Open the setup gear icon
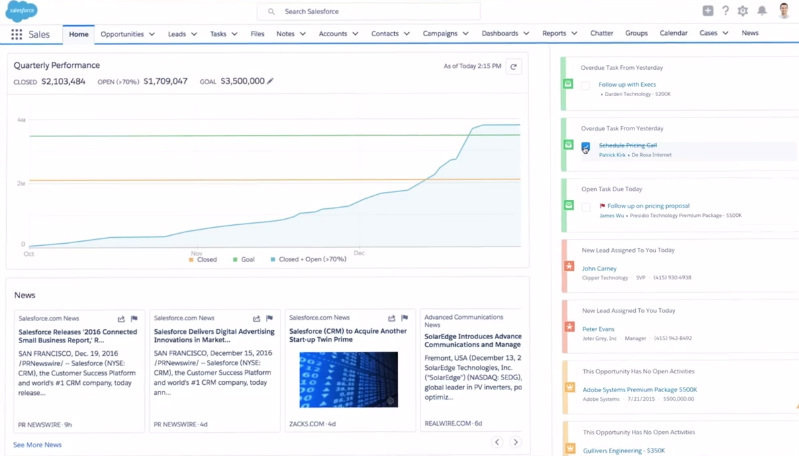799x456 pixels. click(x=743, y=11)
